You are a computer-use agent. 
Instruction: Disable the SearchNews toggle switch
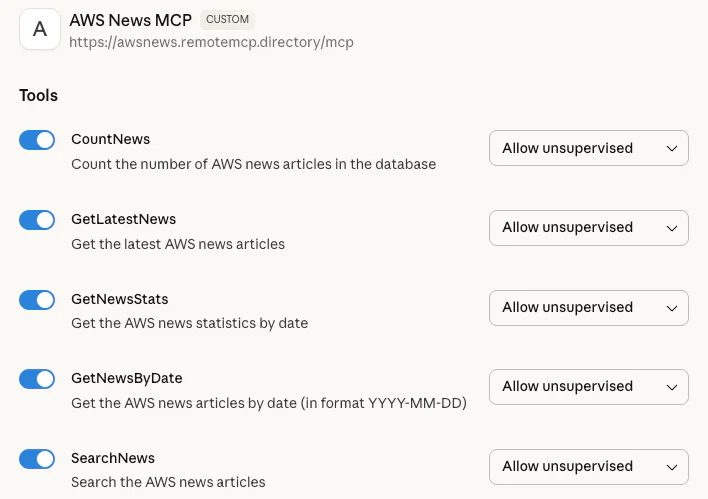point(37,459)
